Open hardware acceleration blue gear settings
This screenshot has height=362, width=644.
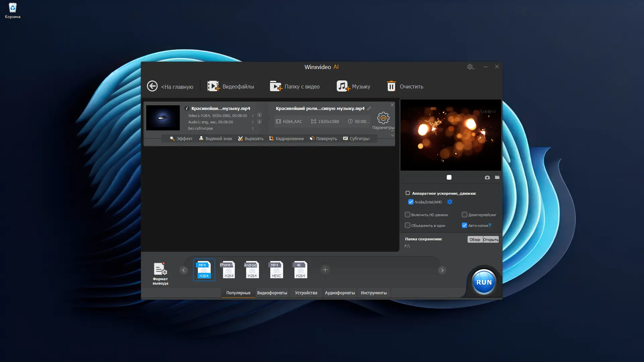[x=450, y=202]
